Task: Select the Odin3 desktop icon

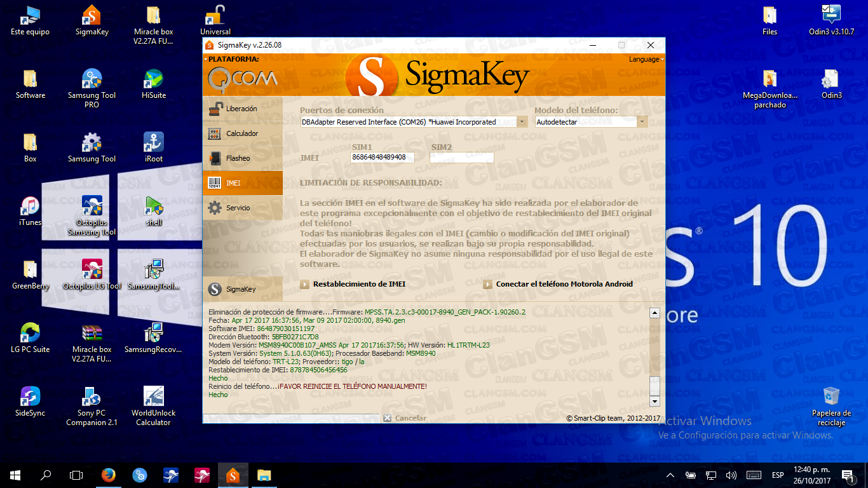Action: coord(831,84)
